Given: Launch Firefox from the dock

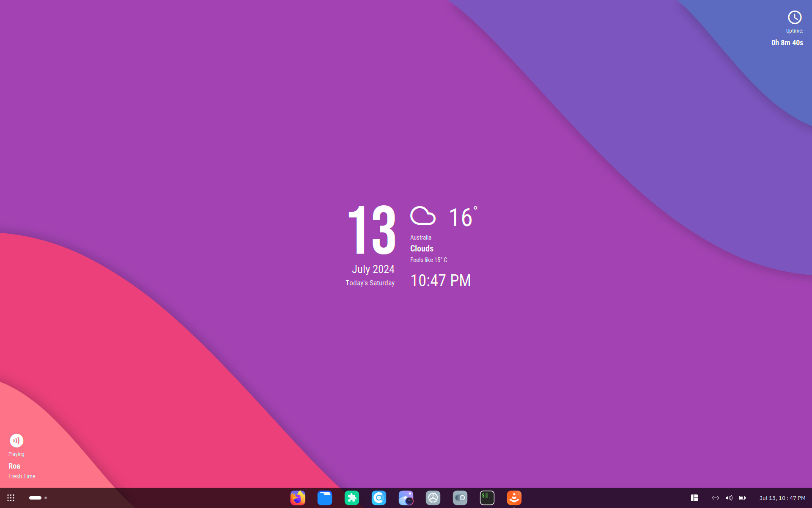Looking at the screenshot, I should [x=298, y=498].
